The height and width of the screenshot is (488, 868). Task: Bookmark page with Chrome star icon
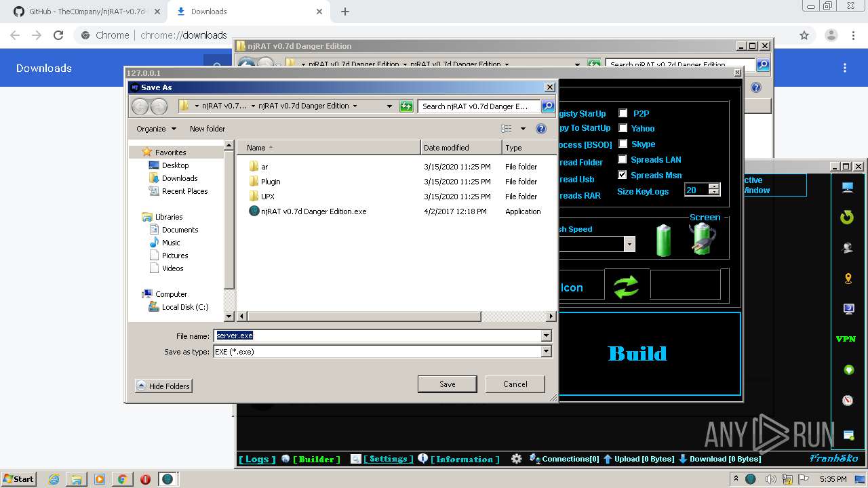804,35
